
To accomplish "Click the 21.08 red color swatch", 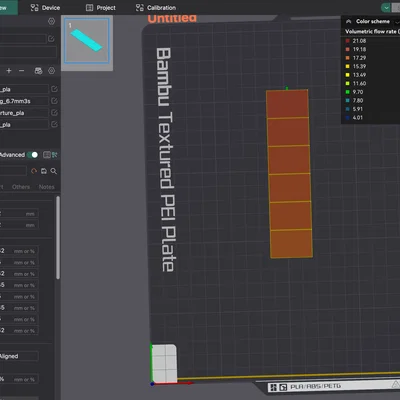I will [x=347, y=41].
